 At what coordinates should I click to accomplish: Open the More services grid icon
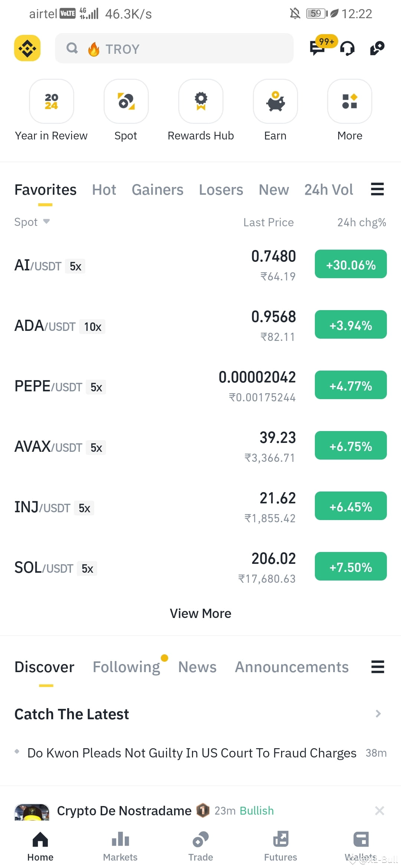[350, 101]
